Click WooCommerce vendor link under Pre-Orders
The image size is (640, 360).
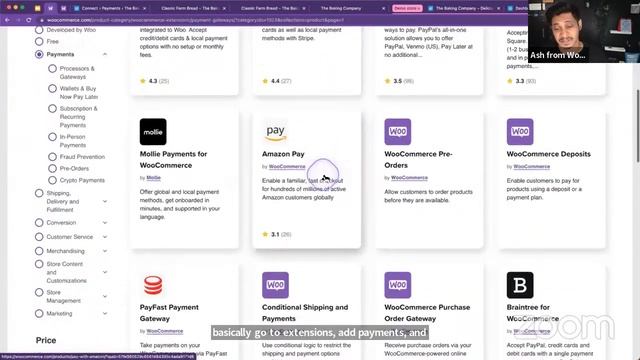coord(409,178)
